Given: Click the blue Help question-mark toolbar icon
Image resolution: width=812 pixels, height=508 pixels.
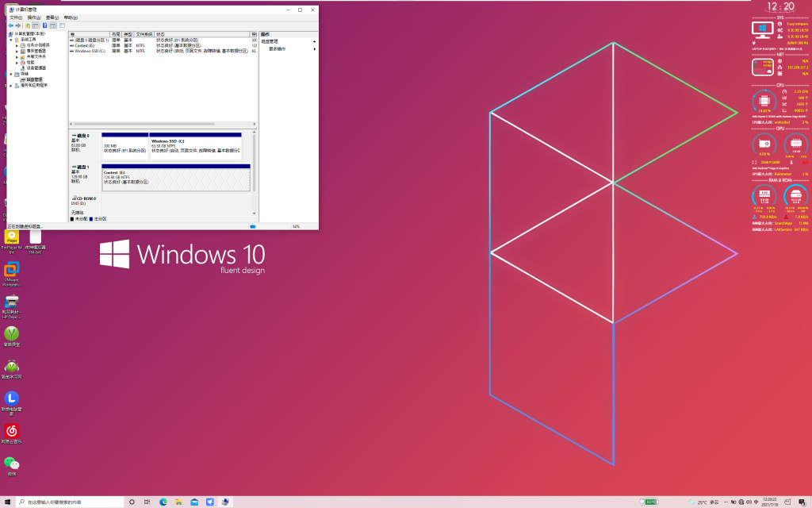Looking at the screenshot, I should (44, 25).
